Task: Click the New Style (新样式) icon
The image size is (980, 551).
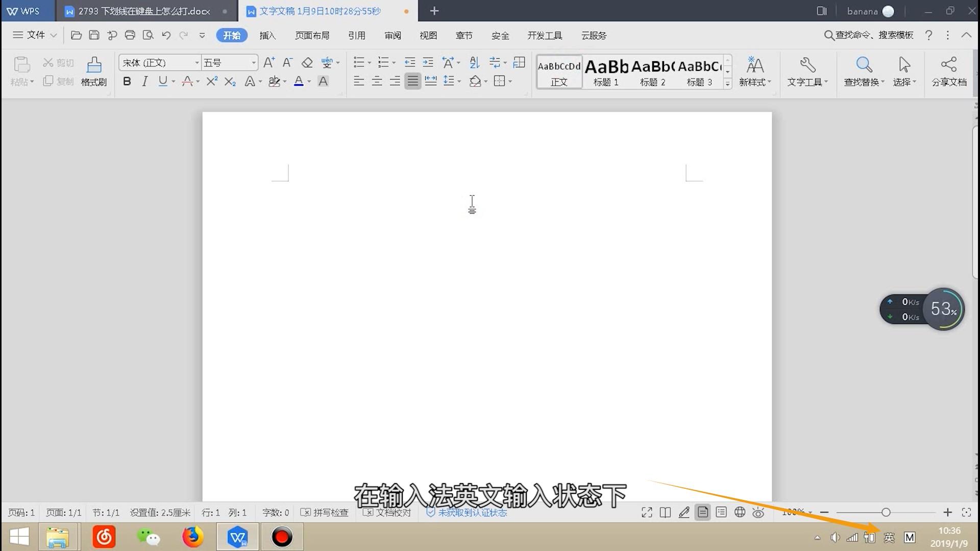Action: 755,71
